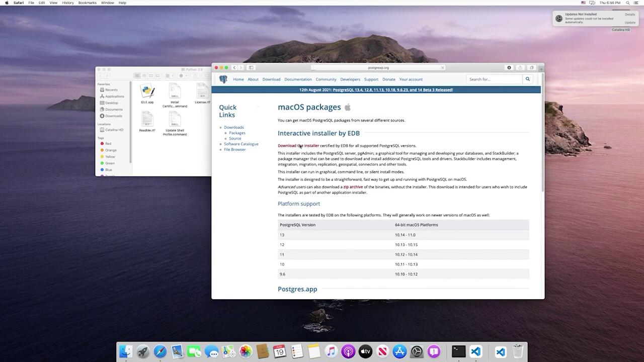644x362 pixels.
Task: Open Finder group-by dropdown
Action: 169,76
